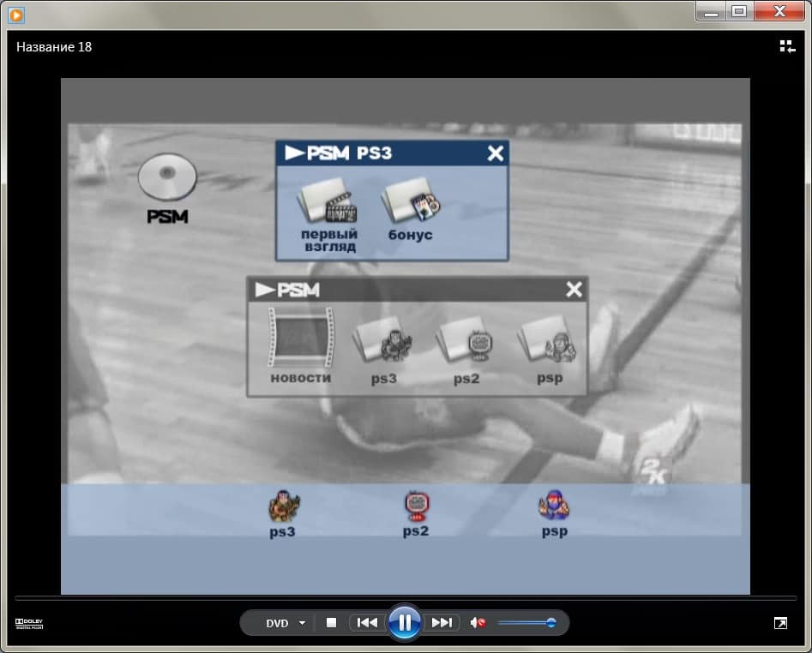Minimize the player window
Screen dimensions: 812x653
(x=711, y=11)
